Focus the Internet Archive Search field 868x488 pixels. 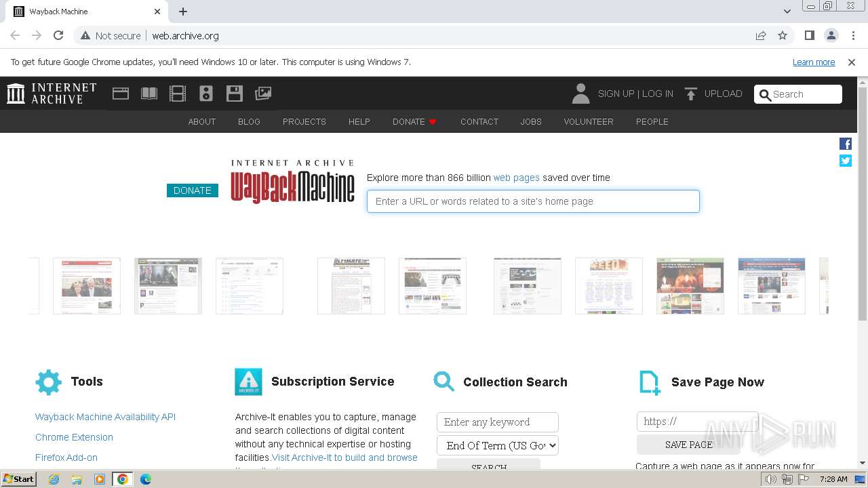click(x=798, y=94)
